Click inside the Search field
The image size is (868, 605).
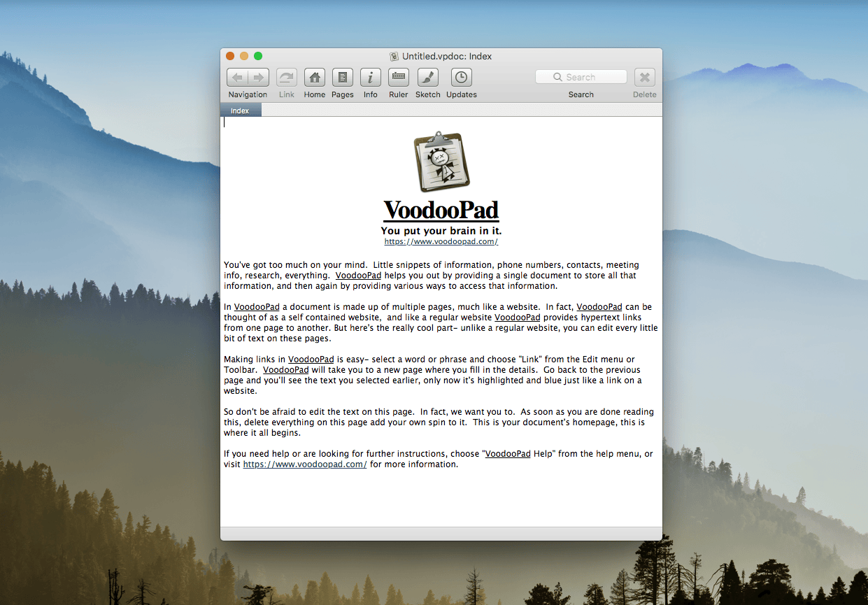(581, 77)
